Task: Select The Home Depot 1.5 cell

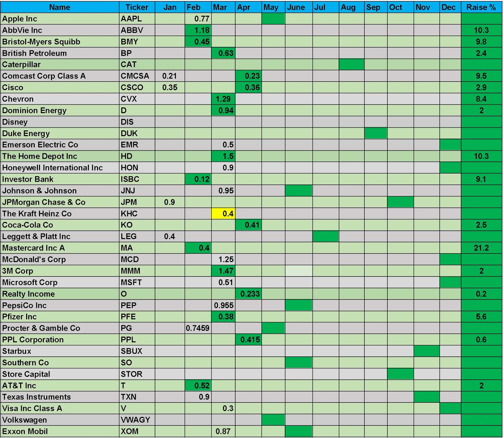Action: click(x=223, y=156)
